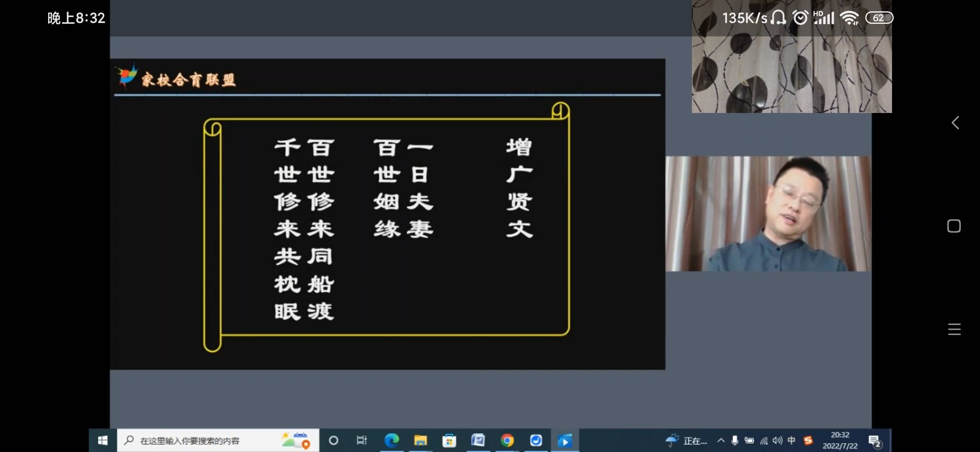This screenshot has height=452, width=980.
Task: Switch input language via the 中 indicator
Action: click(792, 440)
